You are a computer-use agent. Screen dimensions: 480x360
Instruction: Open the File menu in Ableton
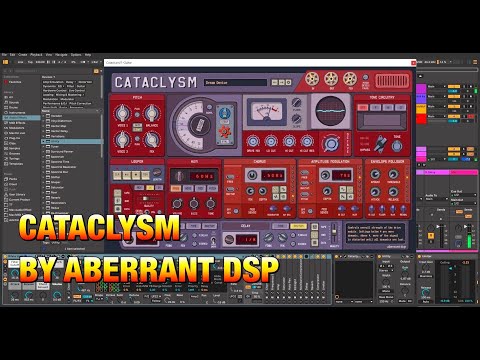(x=4, y=55)
